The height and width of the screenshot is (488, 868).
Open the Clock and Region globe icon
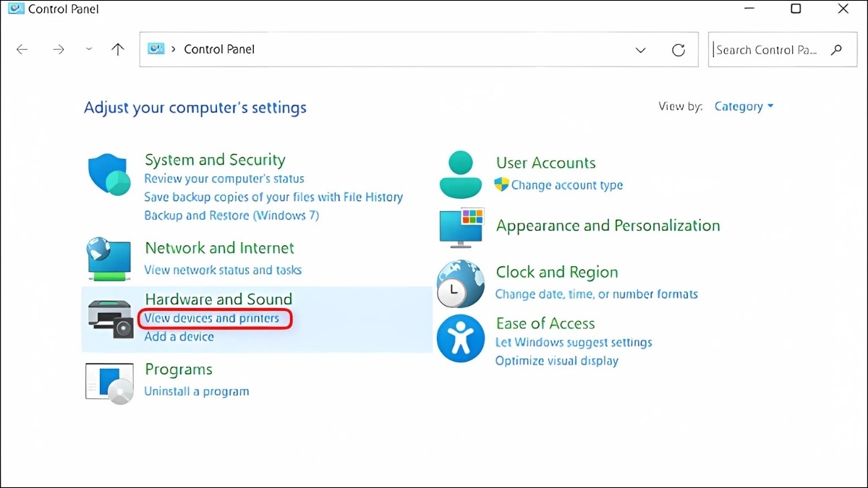459,285
